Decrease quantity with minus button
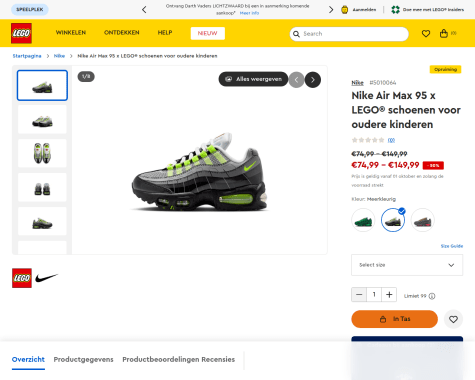The width and height of the screenshot is (475, 380). click(x=359, y=295)
